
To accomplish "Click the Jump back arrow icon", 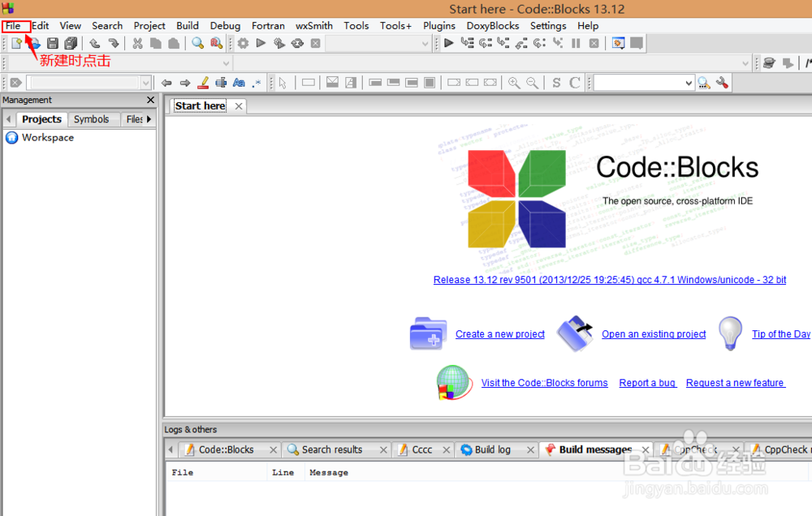I will click(166, 83).
